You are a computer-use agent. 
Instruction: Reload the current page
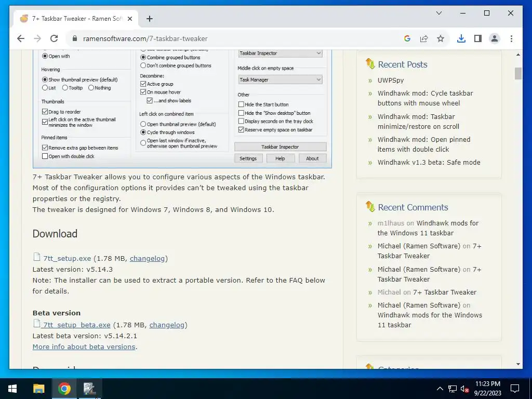click(54, 38)
